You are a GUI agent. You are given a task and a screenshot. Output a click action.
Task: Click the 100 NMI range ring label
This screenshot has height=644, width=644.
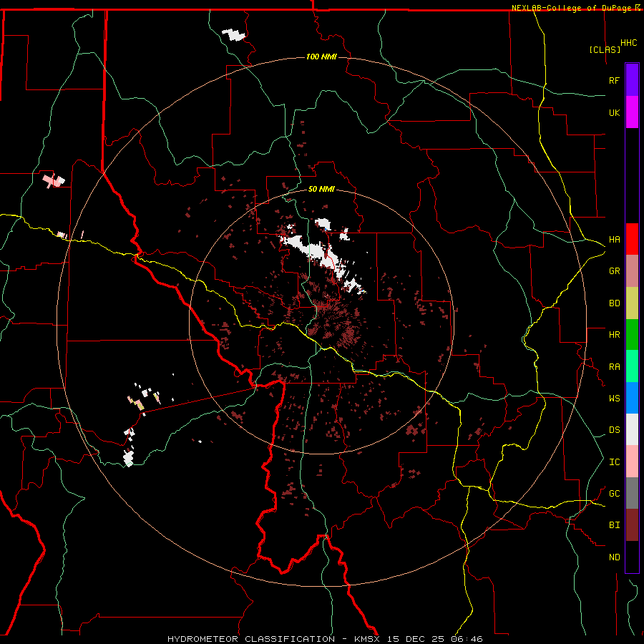coord(321,57)
